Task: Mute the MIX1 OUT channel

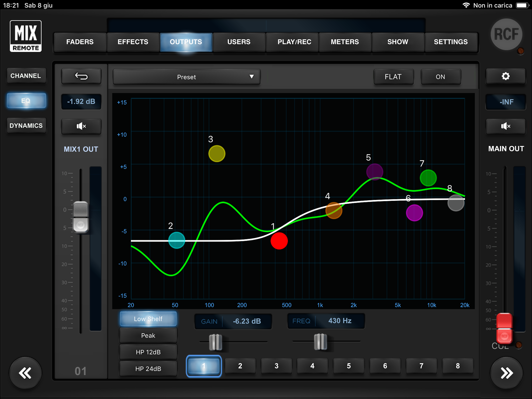Action: [x=81, y=126]
